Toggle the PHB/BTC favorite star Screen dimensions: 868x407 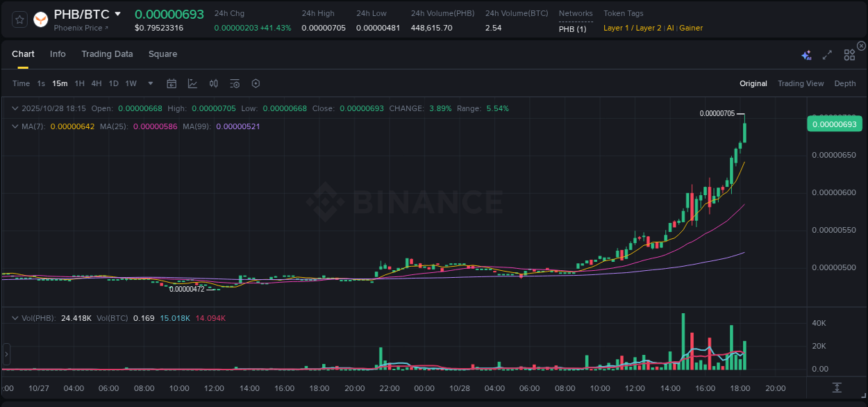pyautogui.click(x=19, y=19)
